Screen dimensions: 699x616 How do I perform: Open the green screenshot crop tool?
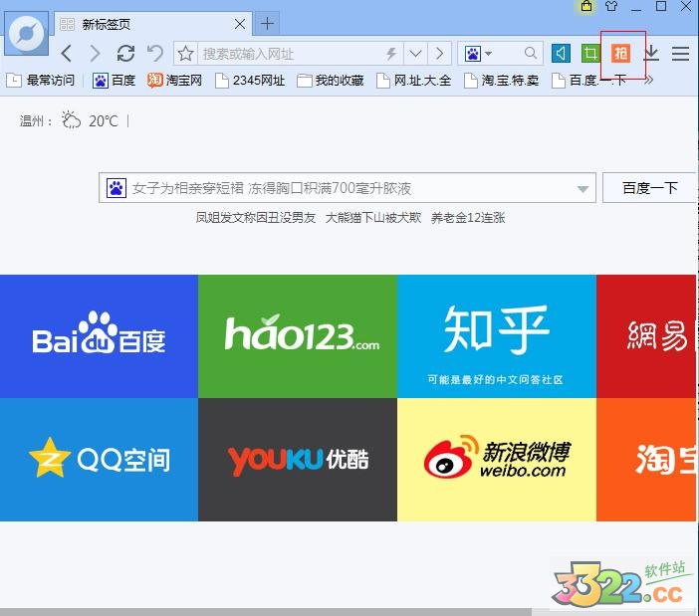click(x=590, y=54)
